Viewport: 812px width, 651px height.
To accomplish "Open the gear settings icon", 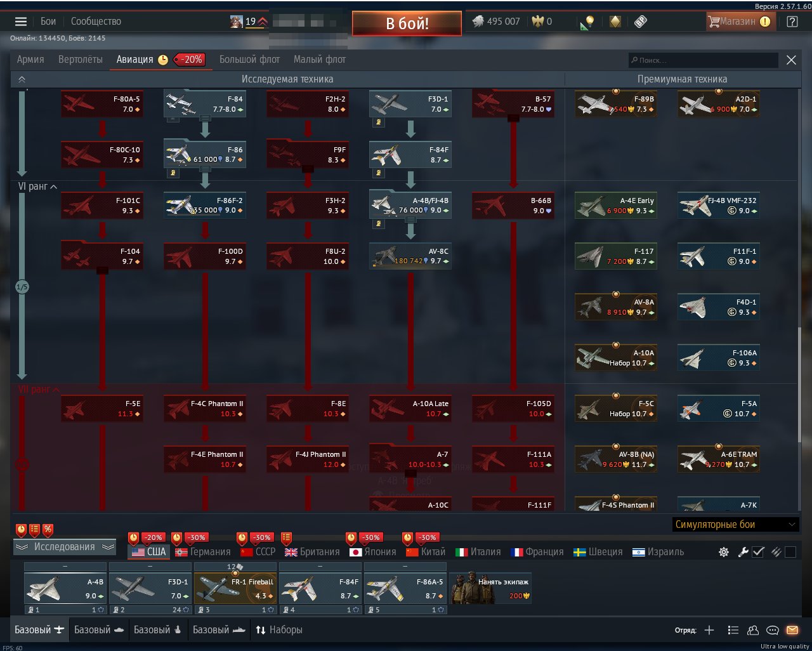I will coord(724,552).
